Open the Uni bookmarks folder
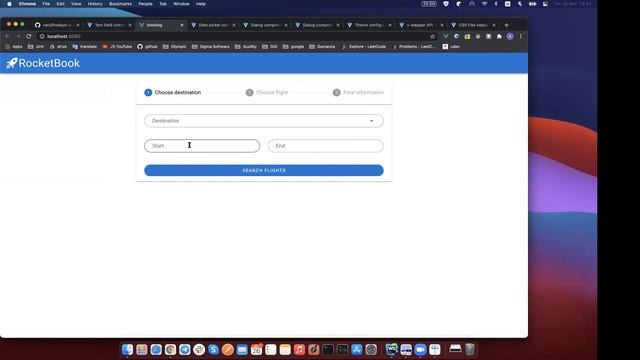This screenshot has width=640, height=360. 36,47
